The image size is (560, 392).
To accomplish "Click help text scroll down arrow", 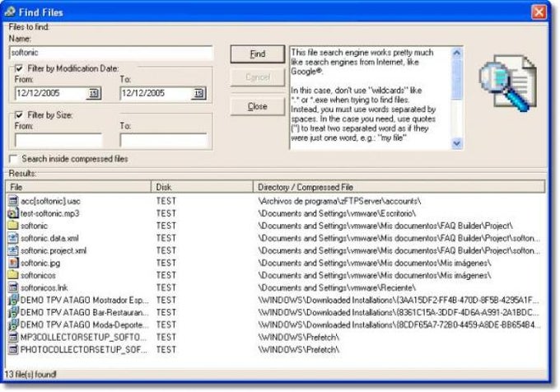I will [457, 143].
